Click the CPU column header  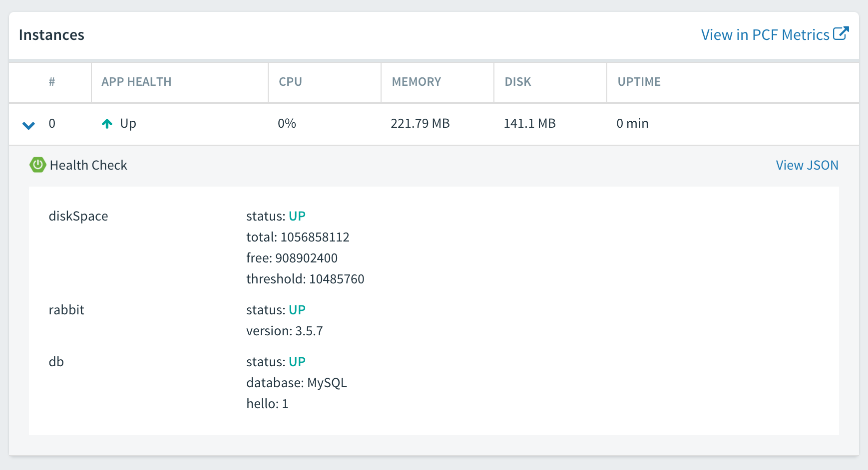pyautogui.click(x=290, y=82)
